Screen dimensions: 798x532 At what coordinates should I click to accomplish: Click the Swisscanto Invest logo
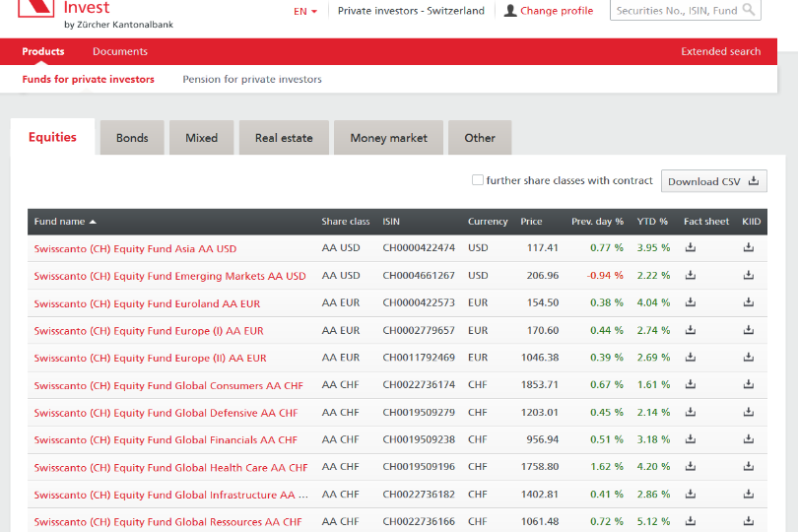pyautogui.click(x=96, y=14)
